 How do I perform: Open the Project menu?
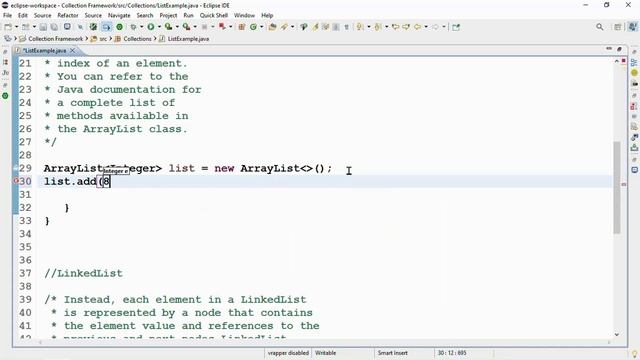pos(168,15)
